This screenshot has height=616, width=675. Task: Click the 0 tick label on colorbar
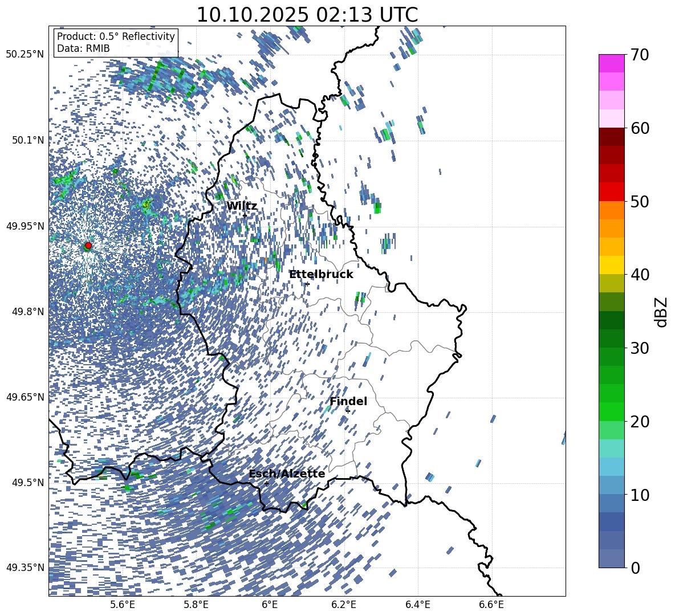tap(635, 568)
